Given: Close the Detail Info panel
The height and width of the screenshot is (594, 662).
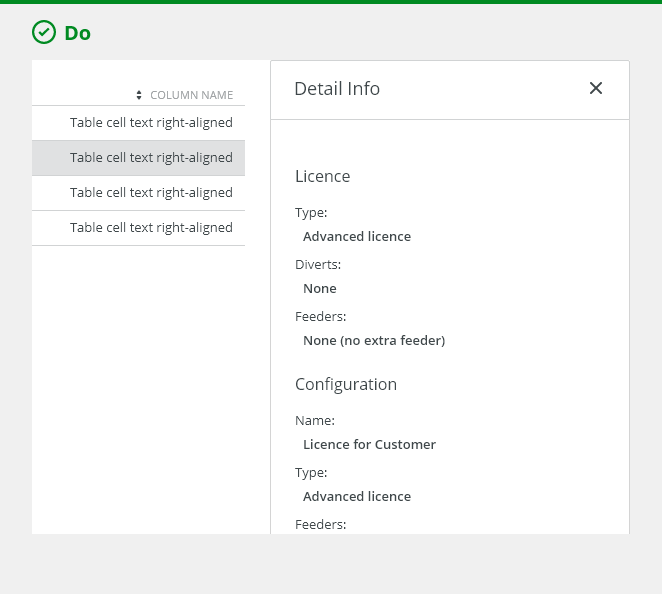Looking at the screenshot, I should [x=596, y=88].
